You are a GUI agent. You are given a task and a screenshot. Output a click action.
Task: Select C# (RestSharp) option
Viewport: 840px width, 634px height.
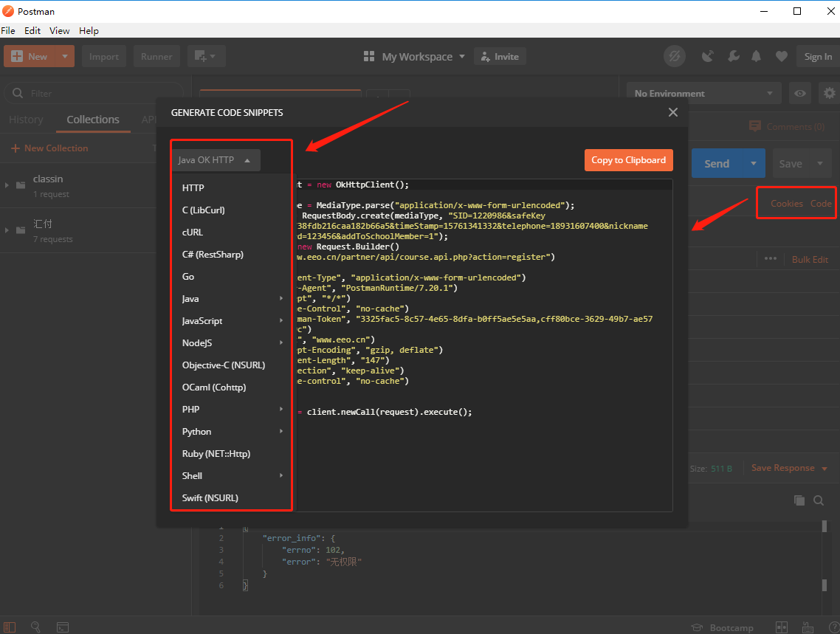213,255
